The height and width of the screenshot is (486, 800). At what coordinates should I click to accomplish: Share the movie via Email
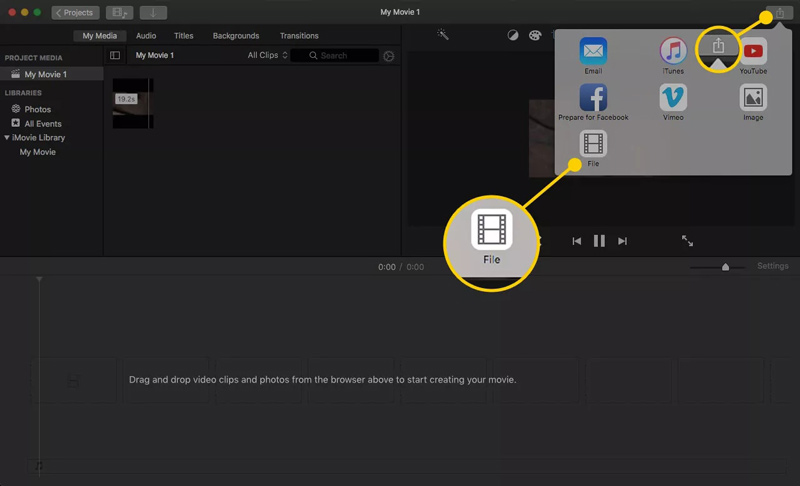click(x=593, y=52)
